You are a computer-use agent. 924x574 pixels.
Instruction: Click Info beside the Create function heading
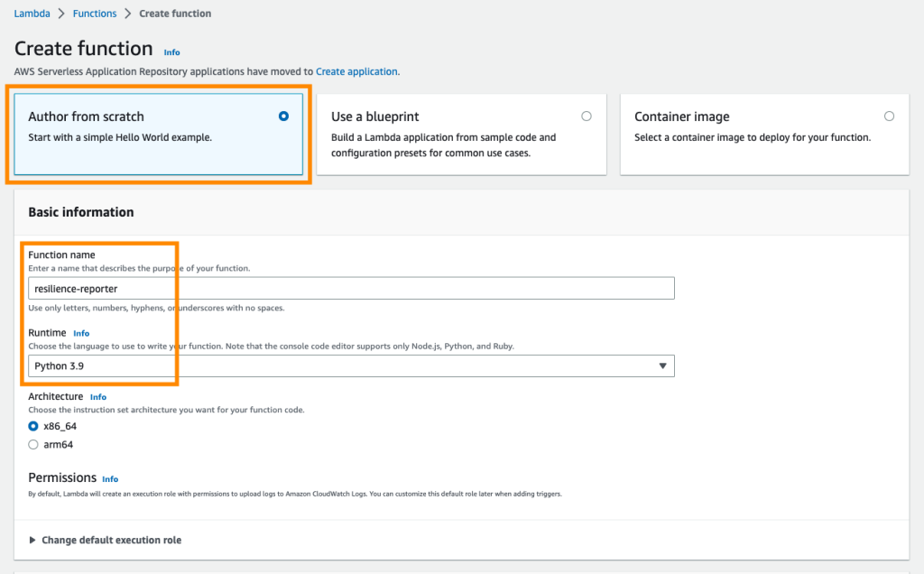point(171,51)
